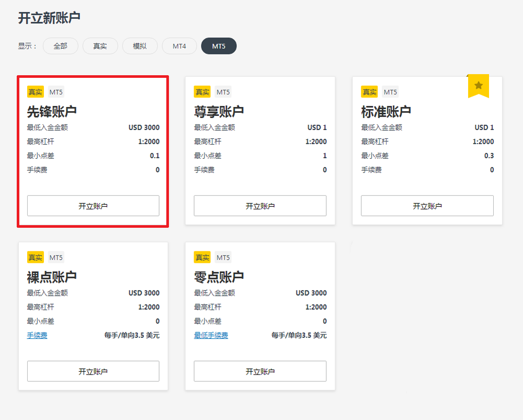
Task: Click the MT5 badge on 尊享账户 card
Action: pyautogui.click(x=223, y=92)
